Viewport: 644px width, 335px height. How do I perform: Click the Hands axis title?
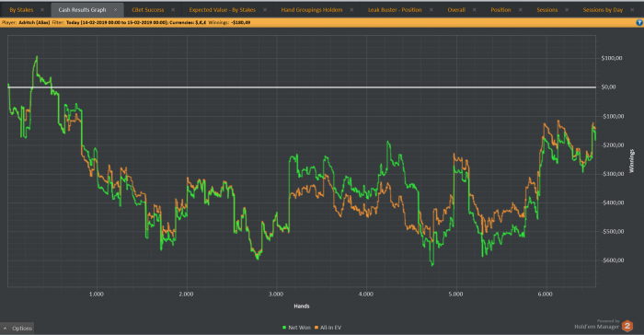302,306
